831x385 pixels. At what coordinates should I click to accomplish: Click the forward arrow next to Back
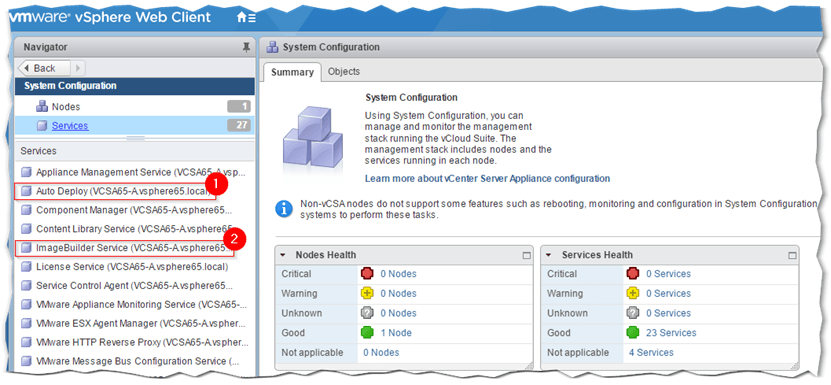pyautogui.click(x=78, y=68)
